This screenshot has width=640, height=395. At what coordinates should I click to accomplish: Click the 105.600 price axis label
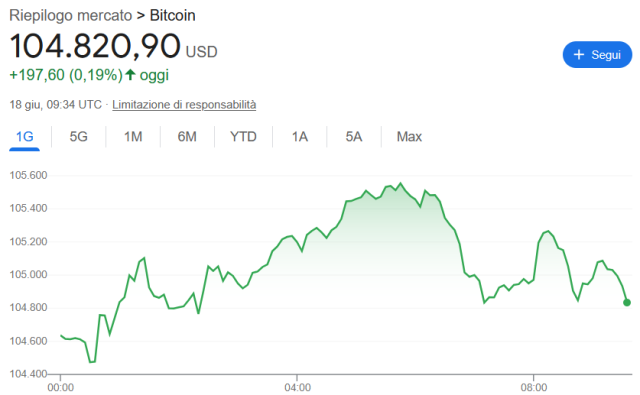point(28,175)
